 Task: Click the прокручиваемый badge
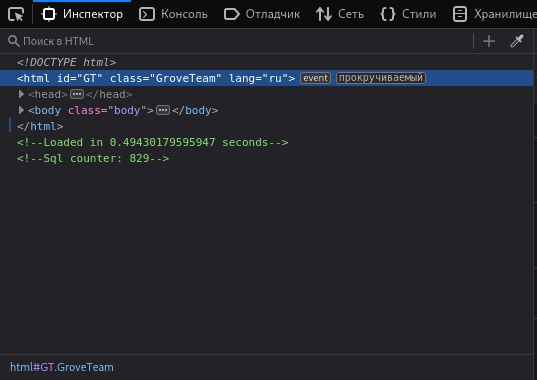coord(381,78)
